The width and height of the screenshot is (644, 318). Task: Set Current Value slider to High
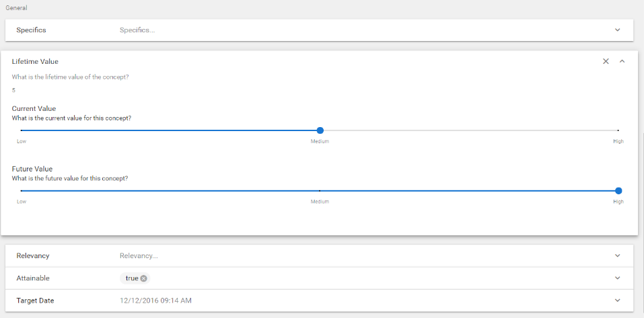click(x=618, y=130)
